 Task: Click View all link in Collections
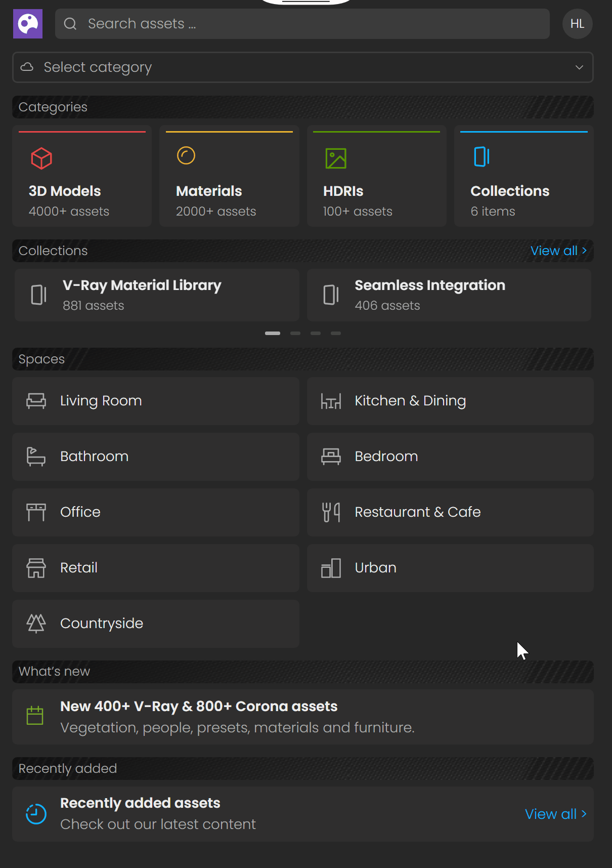click(558, 251)
